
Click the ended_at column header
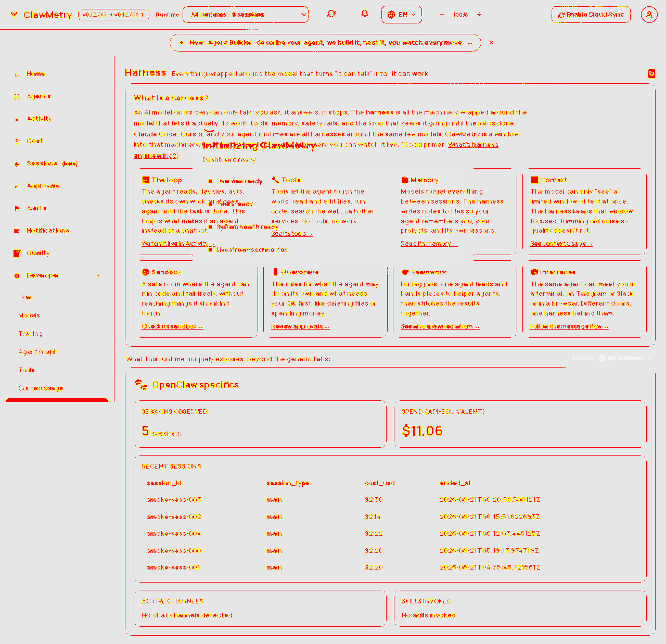tap(455, 483)
